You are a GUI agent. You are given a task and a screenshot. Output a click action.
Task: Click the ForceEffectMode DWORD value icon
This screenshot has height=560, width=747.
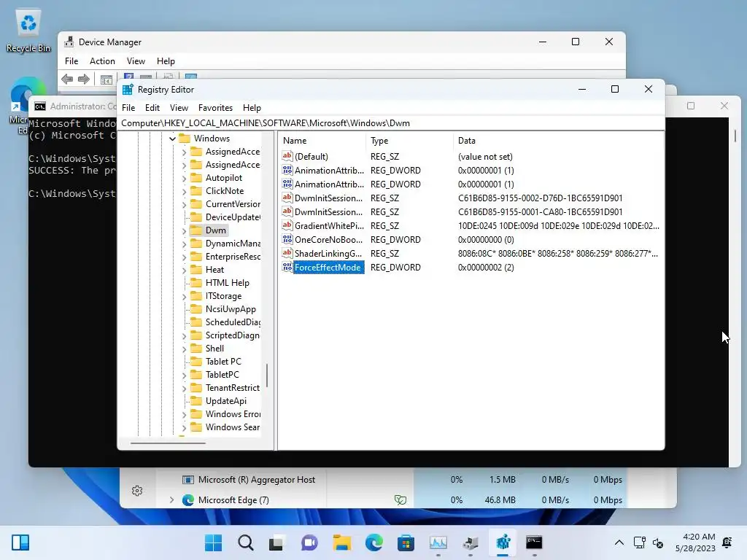(287, 267)
